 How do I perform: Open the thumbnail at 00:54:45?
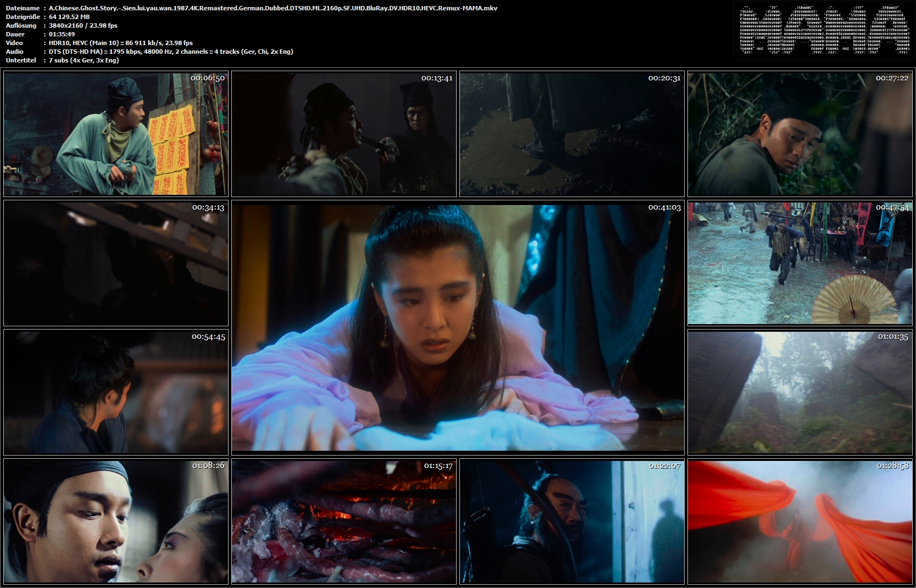point(116,393)
